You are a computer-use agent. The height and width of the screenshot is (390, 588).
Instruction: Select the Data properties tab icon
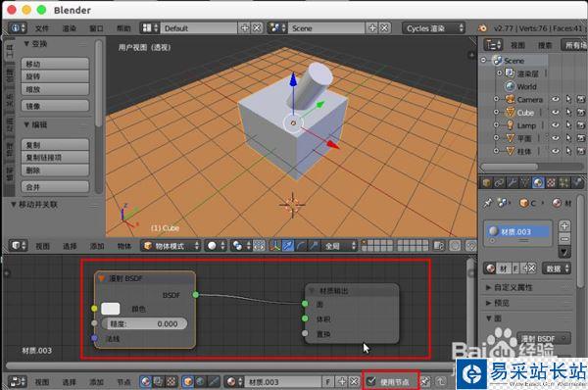[x=524, y=182]
